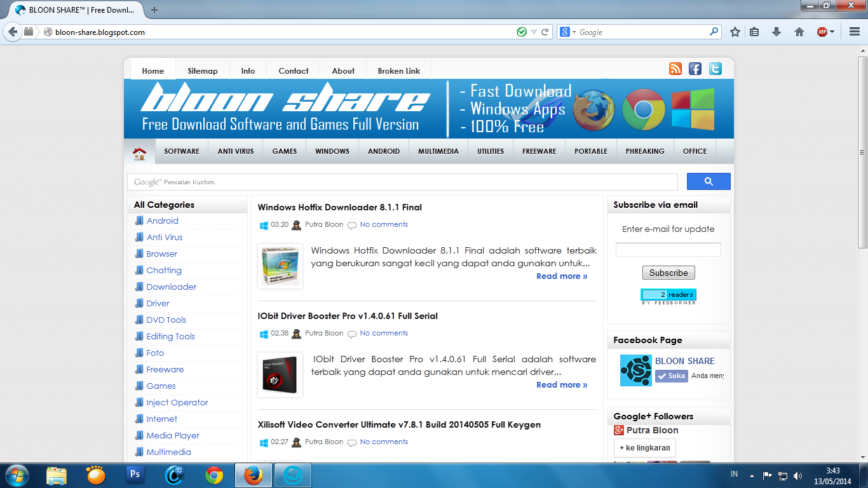Select MULTIMEDIA in category bar
The width and height of the screenshot is (868, 488).
pos(438,151)
